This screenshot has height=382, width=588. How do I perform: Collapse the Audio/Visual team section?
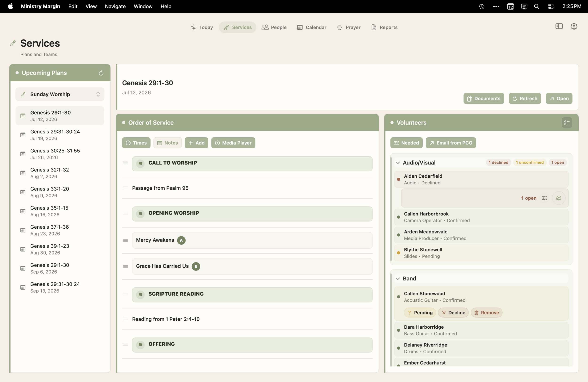click(397, 163)
